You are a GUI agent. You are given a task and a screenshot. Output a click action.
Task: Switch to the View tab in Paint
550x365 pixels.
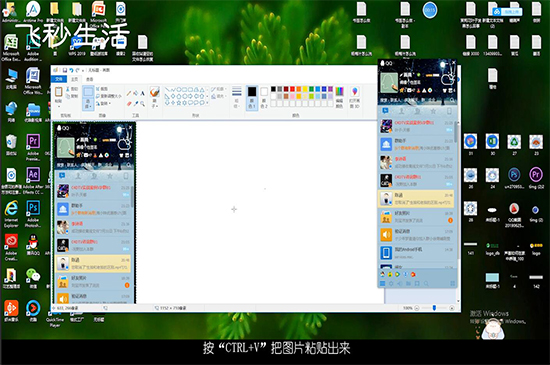point(90,79)
